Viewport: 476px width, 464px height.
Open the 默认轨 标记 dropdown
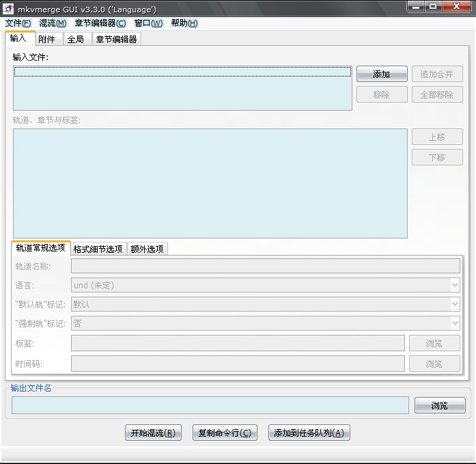coord(266,304)
